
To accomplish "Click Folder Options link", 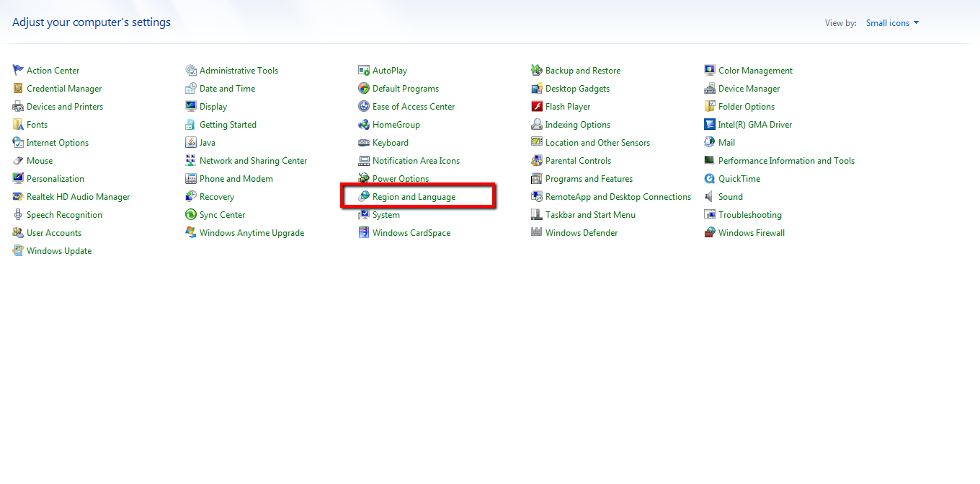I will (x=747, y=107).
